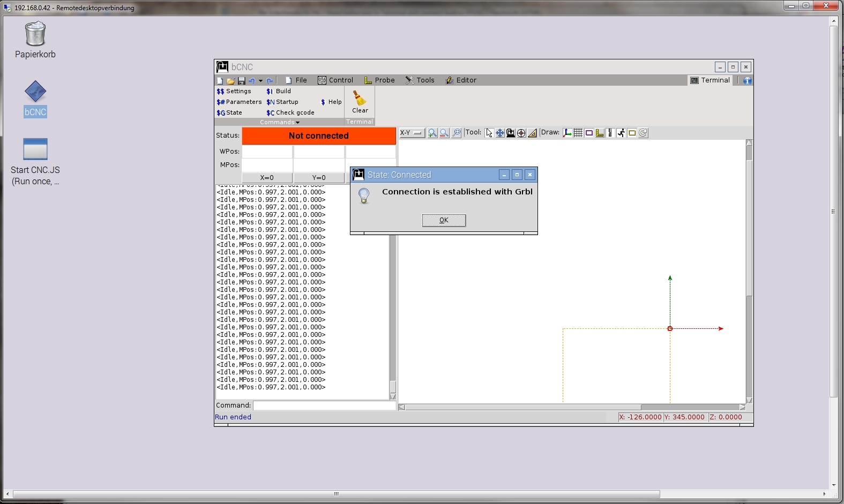The image size is (844, 504).
Task: Click the X: -126.0000 status readout
Action: click(x=640, y=417)
